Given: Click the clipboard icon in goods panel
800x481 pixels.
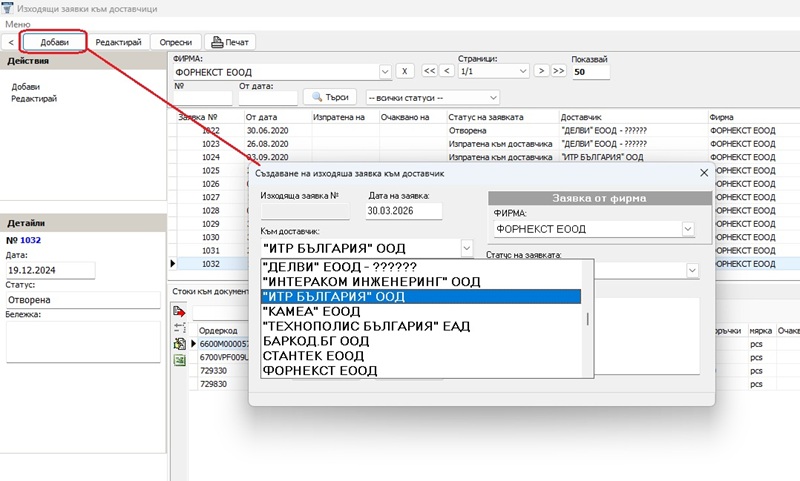Looking at the screenshot, I should [179, 343].
